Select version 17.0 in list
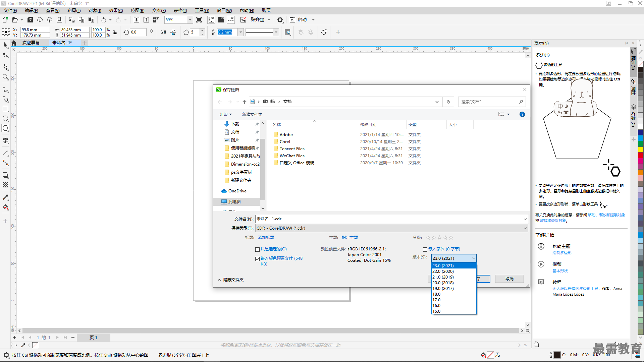 point(454,300)
